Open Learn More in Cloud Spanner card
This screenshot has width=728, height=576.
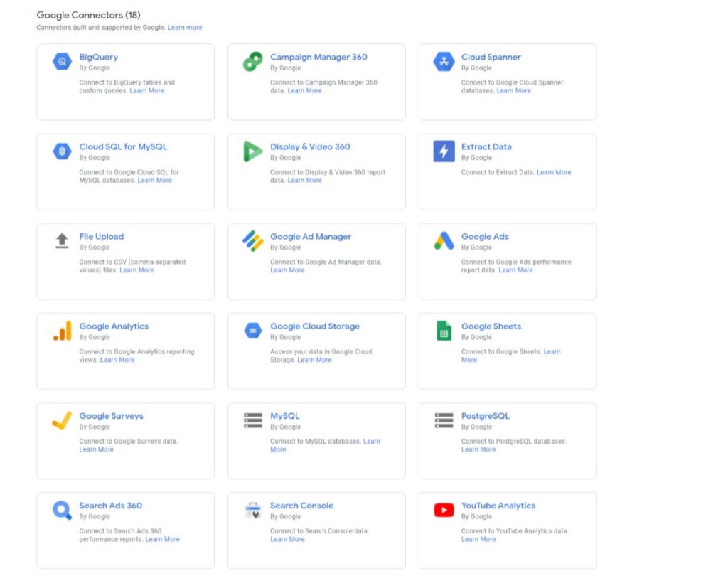(513, 90)
